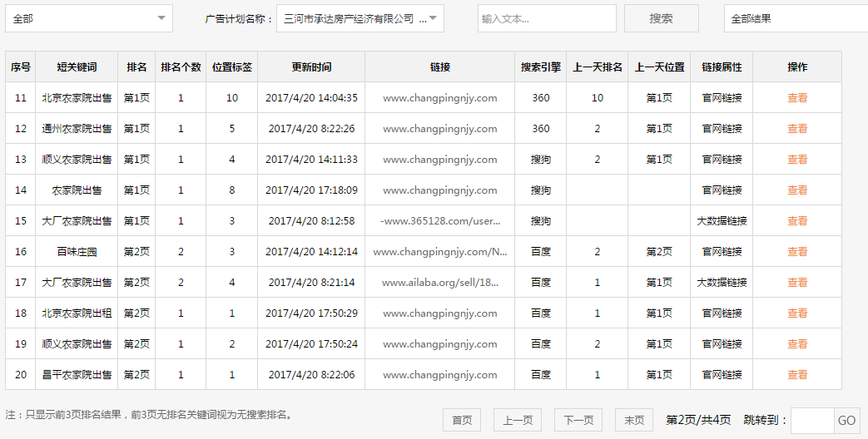Focus the 跳转到 page number field
Image resolution: width=868 pixels, height=439 pixels.
[x=812, y=421]
